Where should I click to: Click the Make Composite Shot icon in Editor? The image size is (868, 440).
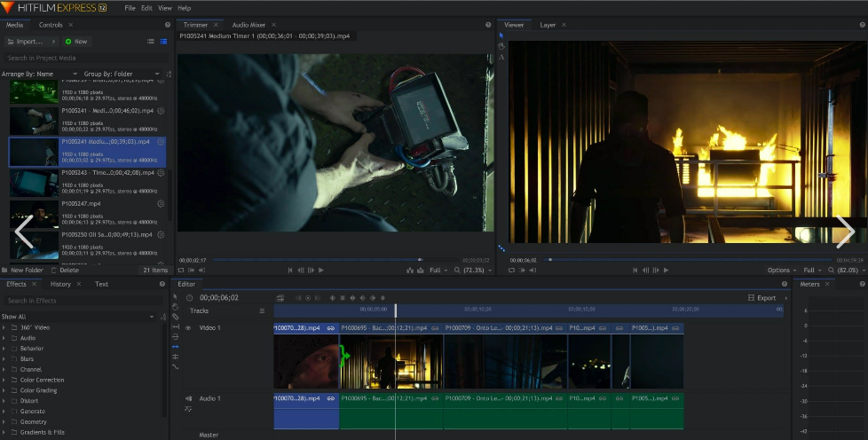click(x=280, y=298)
